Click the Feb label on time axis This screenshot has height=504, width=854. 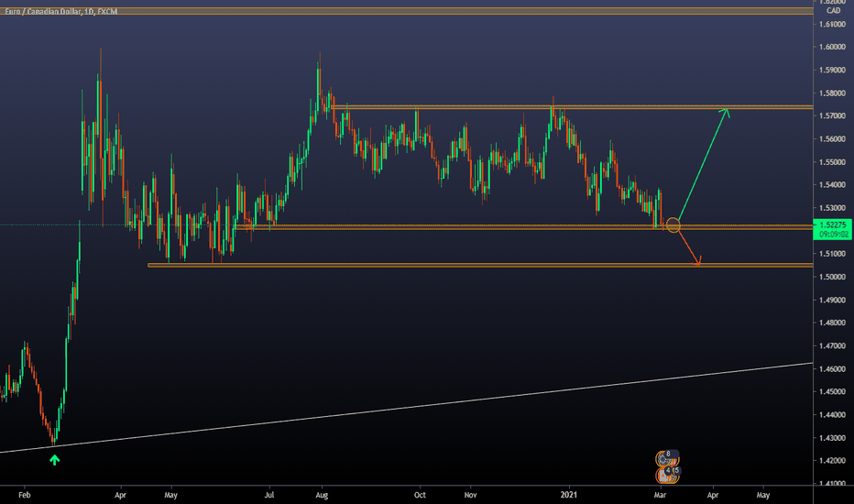25,495
